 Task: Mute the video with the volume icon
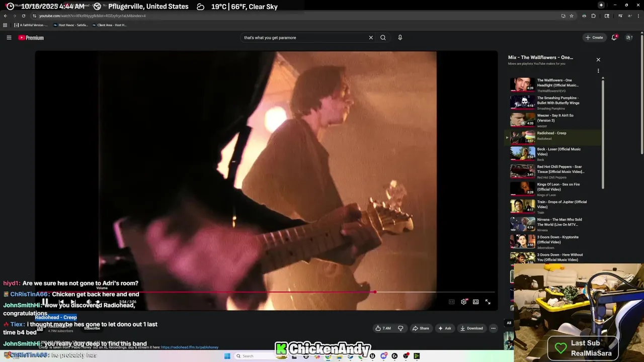[89, 302]
